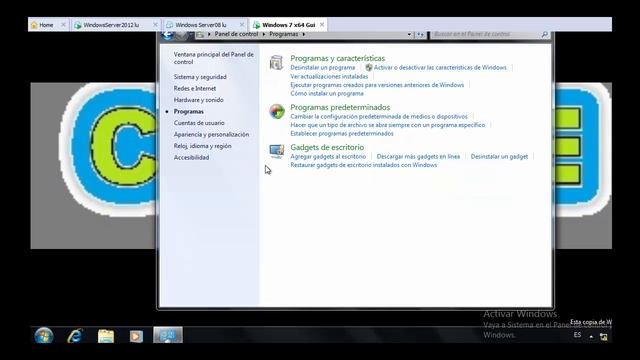The height and width of the screenshot is (360, 640).
Task: Open Establecer programas predeterminados
Action: (342, 133)
